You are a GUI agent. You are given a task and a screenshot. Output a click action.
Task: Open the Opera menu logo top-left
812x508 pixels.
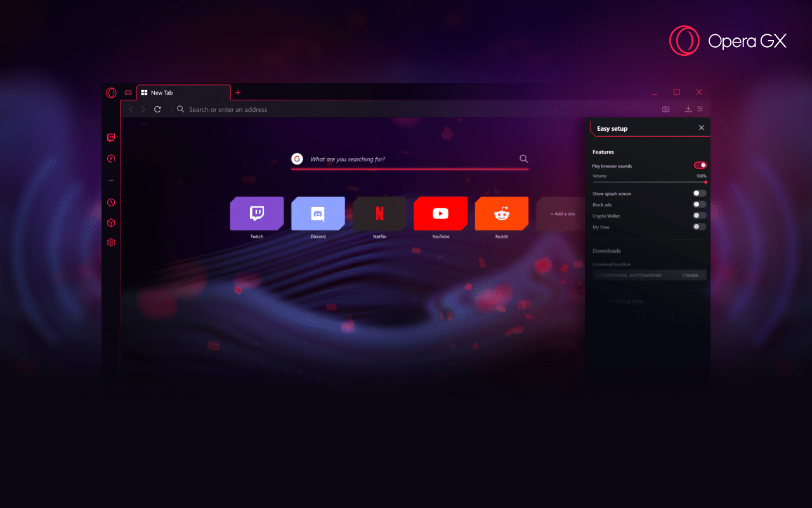[111, 92]
